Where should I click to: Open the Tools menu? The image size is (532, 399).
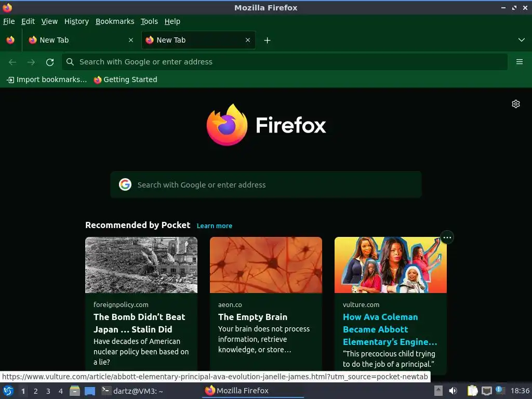coord(149,21)
